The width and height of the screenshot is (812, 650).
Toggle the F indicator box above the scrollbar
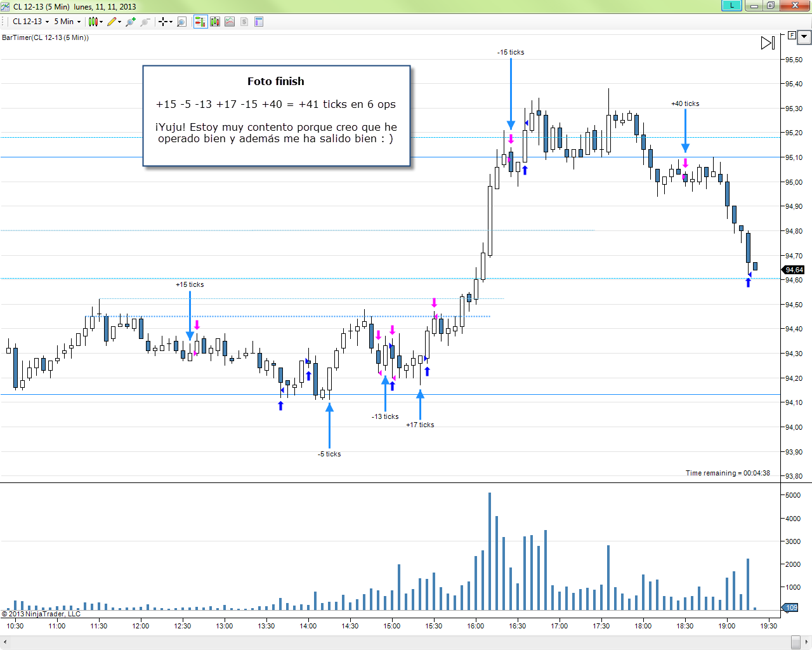click(791, 36)
